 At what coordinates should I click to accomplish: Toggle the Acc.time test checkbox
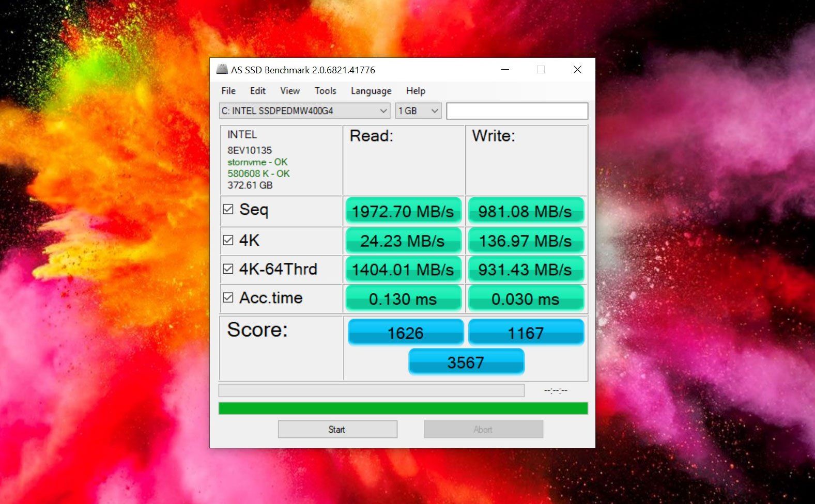pyautogui.click(x=228, y=297)
